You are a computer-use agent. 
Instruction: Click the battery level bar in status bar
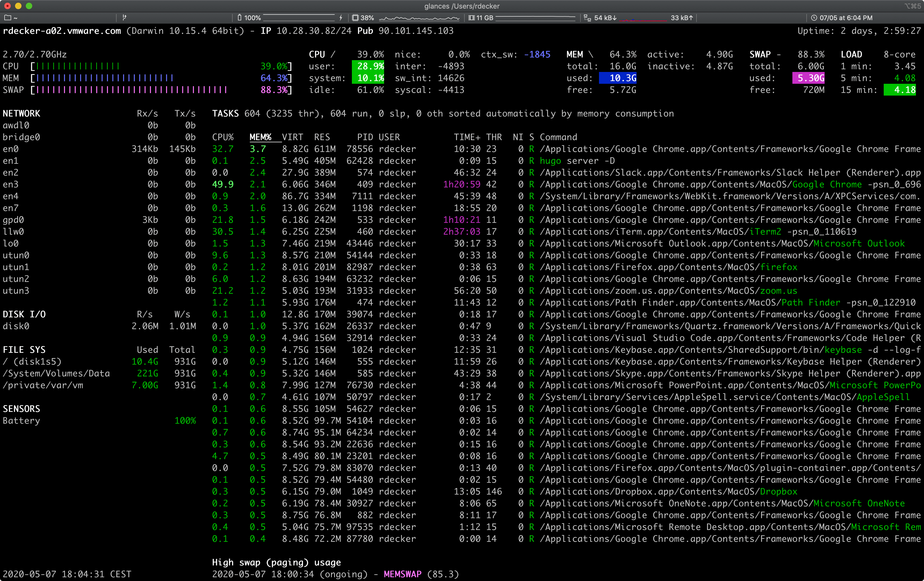[x=299, y=18]
